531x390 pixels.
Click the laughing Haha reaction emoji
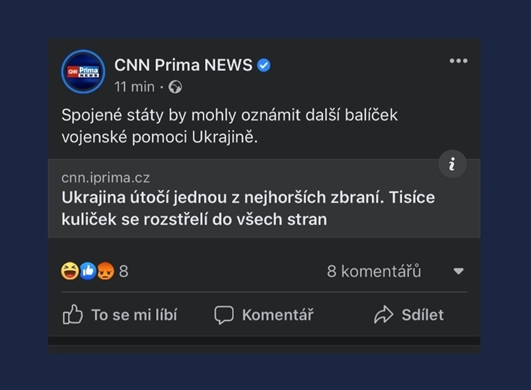pyautogui.click(x=70, y=271)
